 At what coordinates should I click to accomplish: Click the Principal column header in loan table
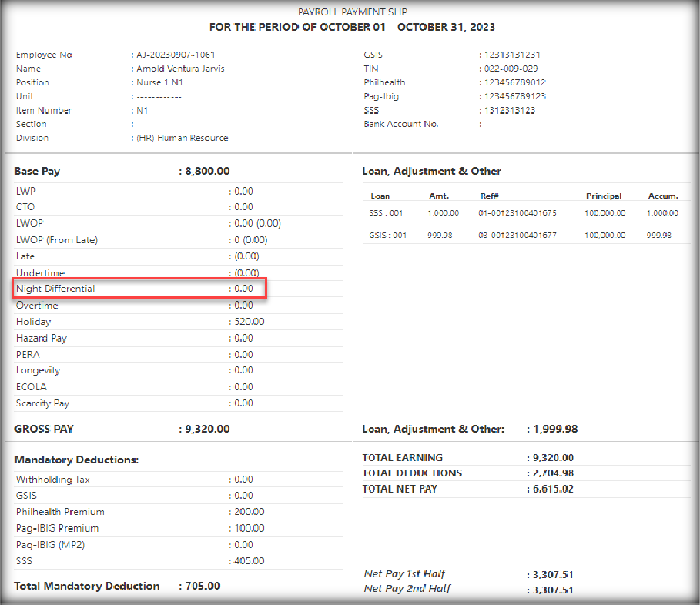tap(603, 196)
